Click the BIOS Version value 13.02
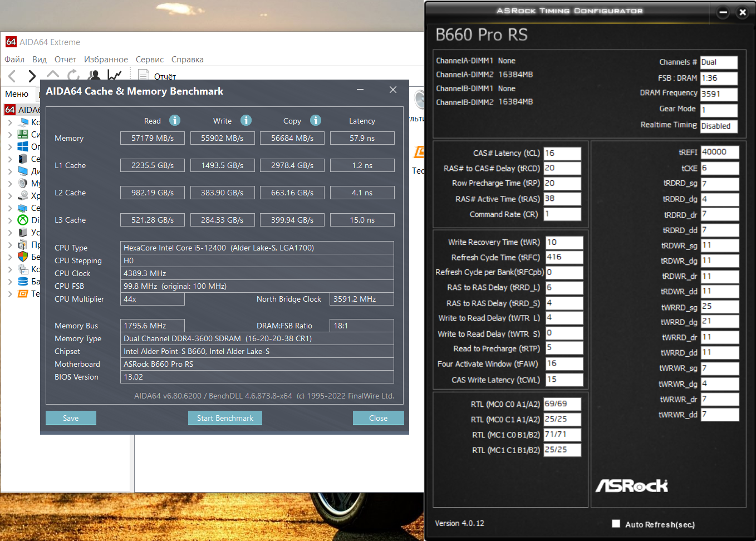 click(x=257, y=377)
